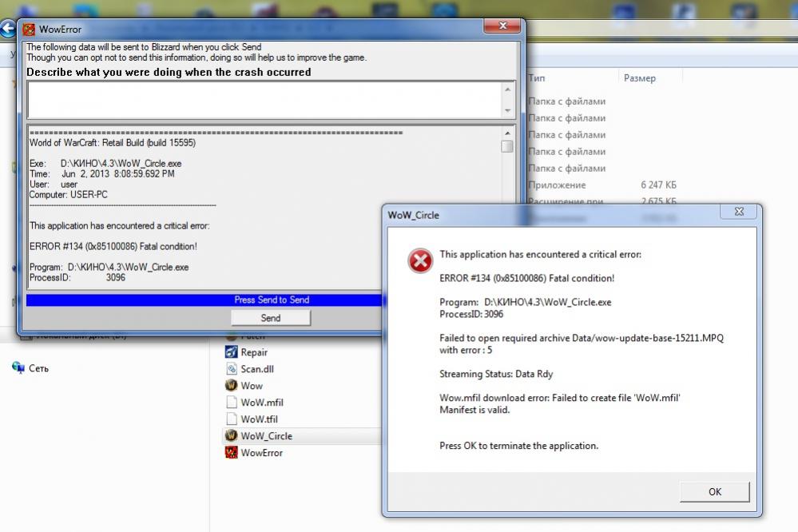Screen dimensions: 798x532
Task: Sort files by the Размер column header
Action: pos(639,78)
